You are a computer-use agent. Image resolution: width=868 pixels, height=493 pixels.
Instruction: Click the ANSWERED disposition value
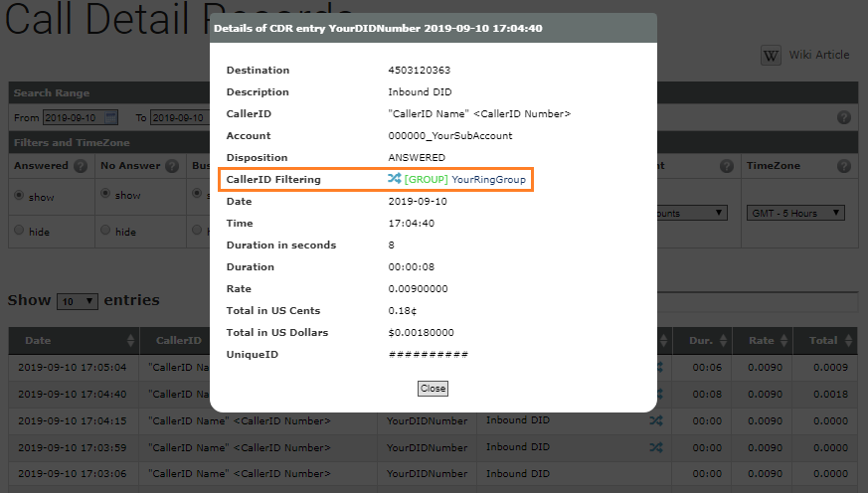tap(417, 158)
